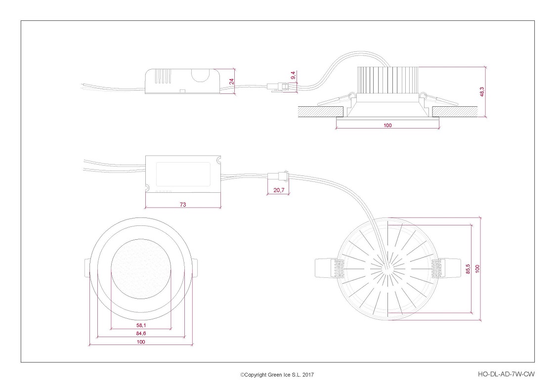Click the central diffuser circle of front view
555x392 pixels.
(141, 269)
